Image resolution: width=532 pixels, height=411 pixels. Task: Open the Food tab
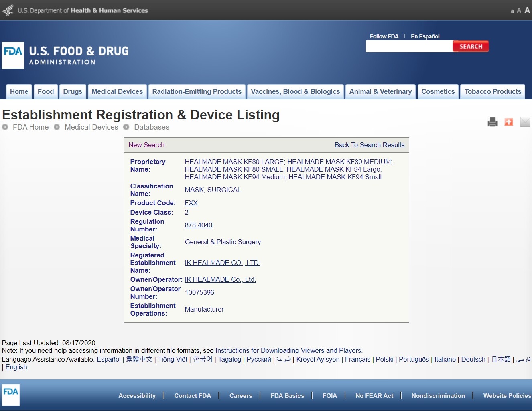tap(46, 92)
